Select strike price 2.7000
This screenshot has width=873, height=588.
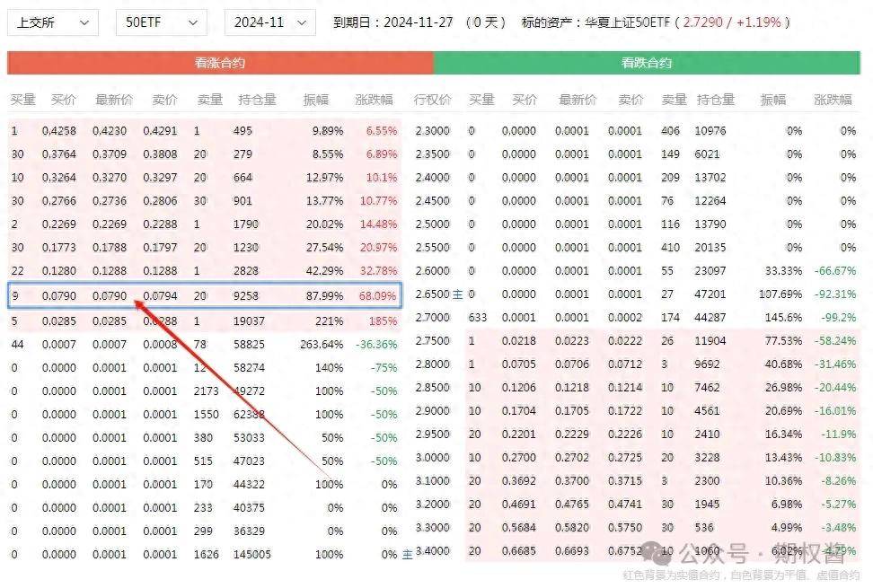pos(433,318)
